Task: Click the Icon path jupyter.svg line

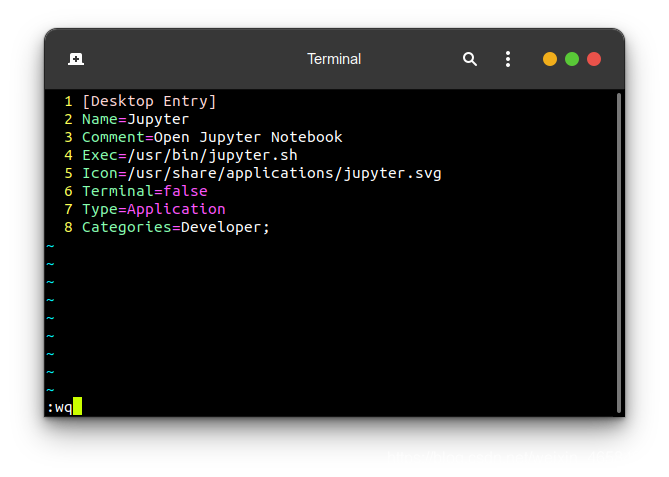Action: [262, 173]
